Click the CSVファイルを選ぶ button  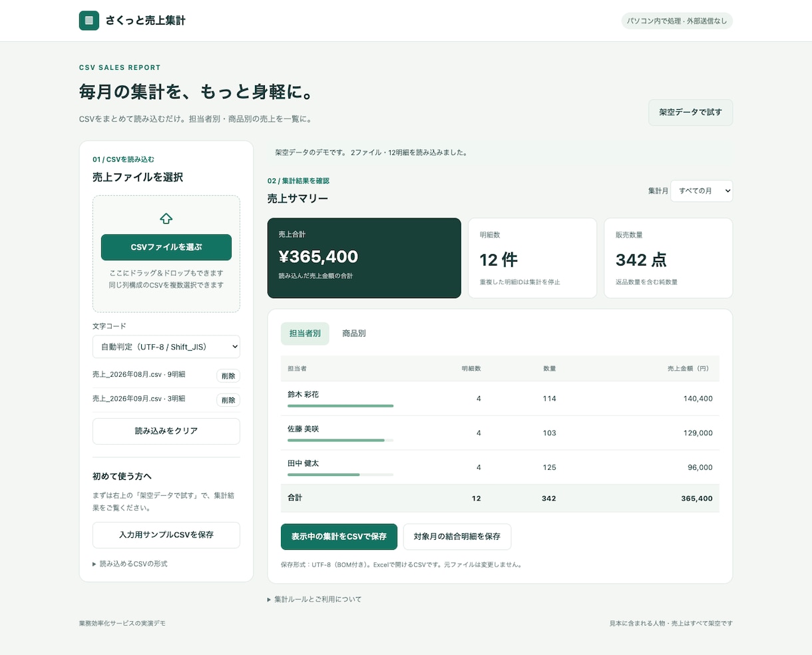(x=166, y=247)
